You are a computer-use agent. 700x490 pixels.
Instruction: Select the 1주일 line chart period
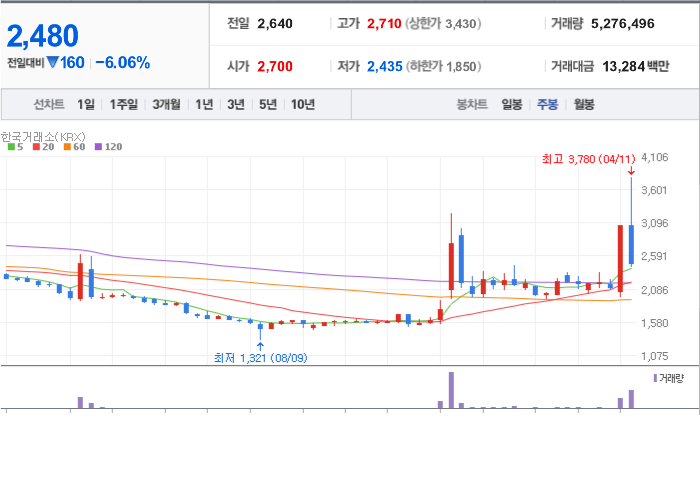pyautogui.click(x=124, y=104)
